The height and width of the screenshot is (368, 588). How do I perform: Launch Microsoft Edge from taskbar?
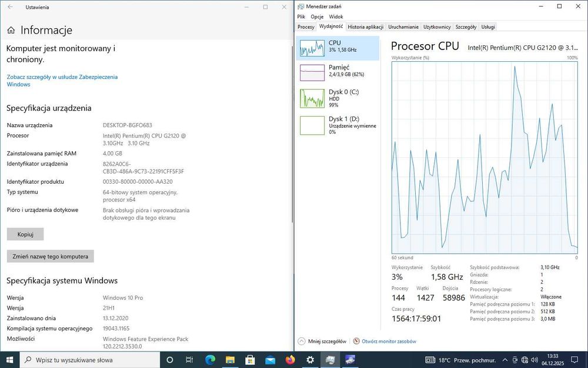pyautogui.click(x=210, y=360)
